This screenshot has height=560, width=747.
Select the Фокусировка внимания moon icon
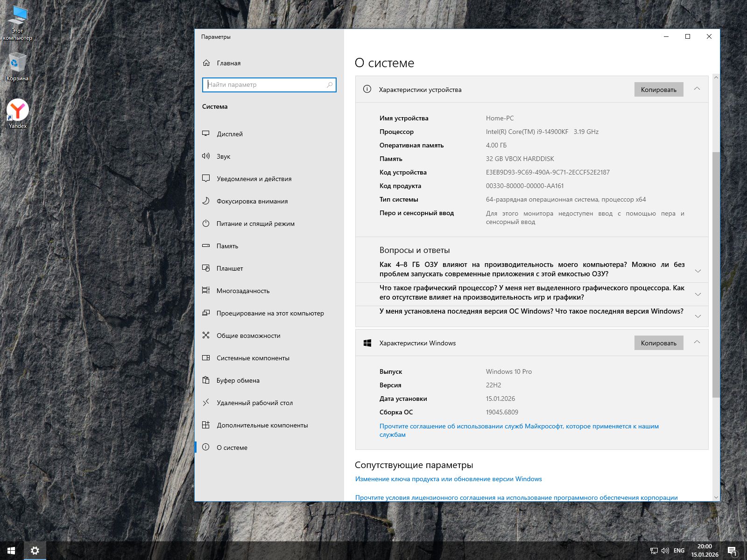pyautogui.click(x=206, y=201)
